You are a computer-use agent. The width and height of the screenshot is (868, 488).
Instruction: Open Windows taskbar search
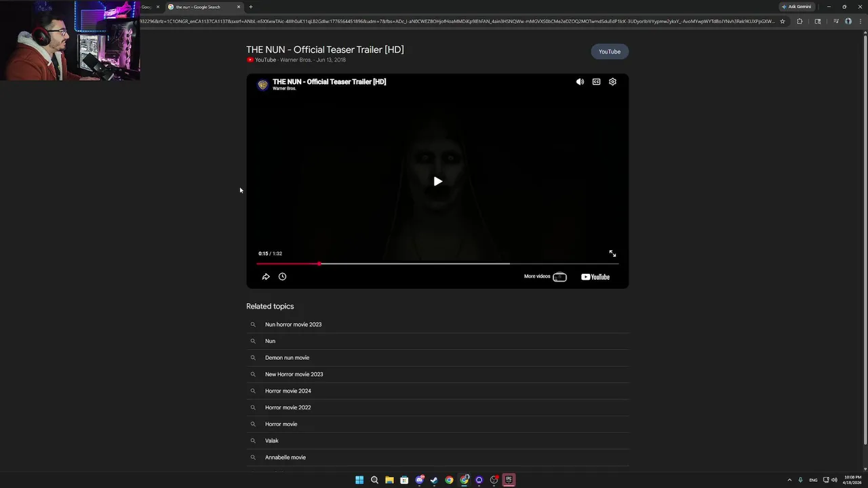pos(374,480)
